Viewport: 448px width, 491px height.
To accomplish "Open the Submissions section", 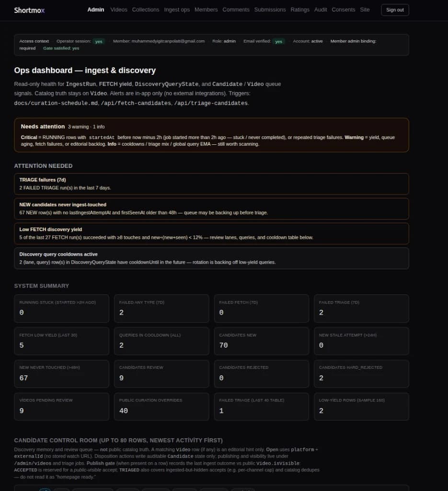I will tap(270, 10).
